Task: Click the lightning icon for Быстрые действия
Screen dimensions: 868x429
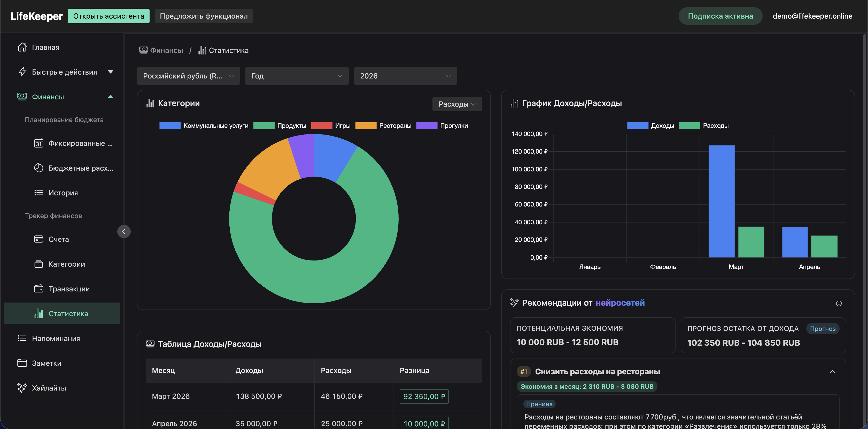Action: pos(22,72)
